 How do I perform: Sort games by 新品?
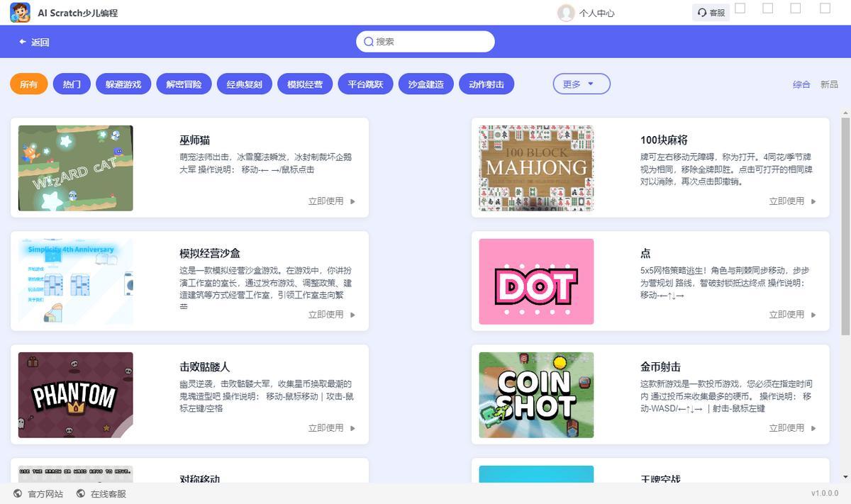(829, 84)
